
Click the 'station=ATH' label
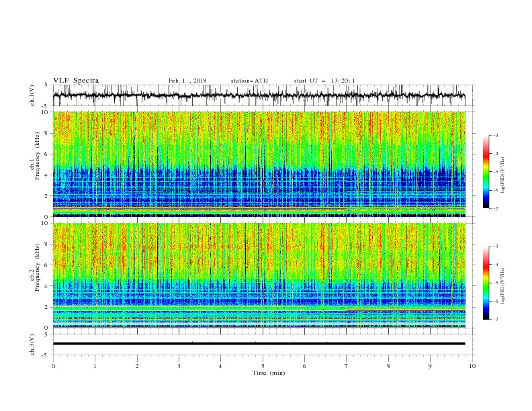249,81
